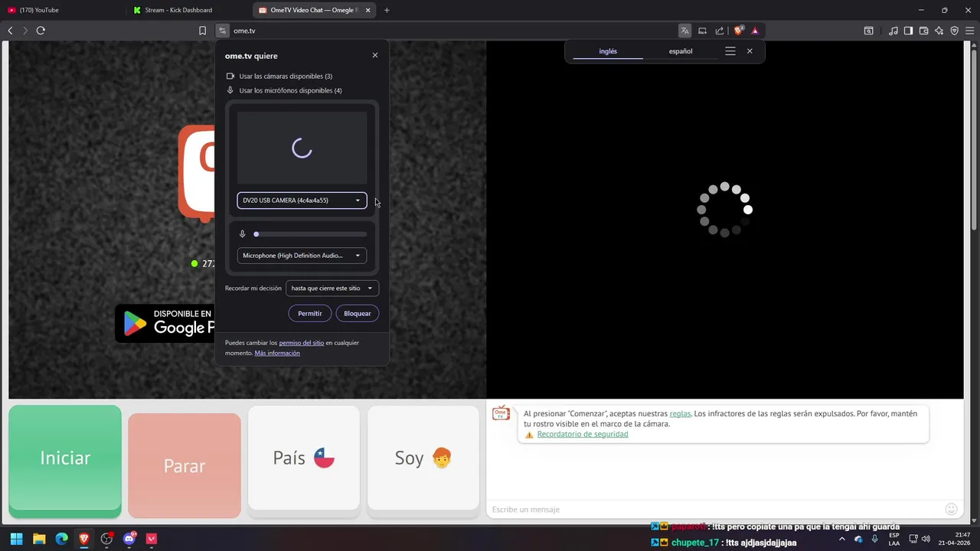
Task: Click the taskbar volume speaker icon
Action: pyautogui.click(x=926, y=539)
